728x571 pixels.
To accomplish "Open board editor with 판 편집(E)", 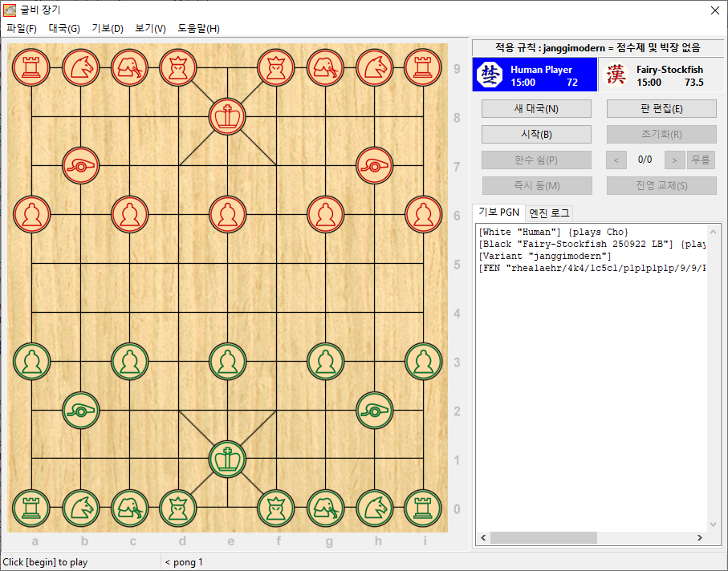I will click(x=661, y=109).
